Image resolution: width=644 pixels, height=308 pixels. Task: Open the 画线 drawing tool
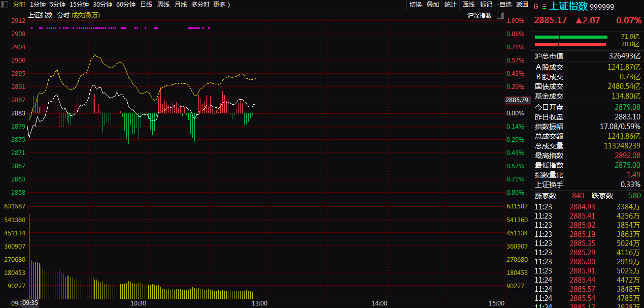point(468,5)
